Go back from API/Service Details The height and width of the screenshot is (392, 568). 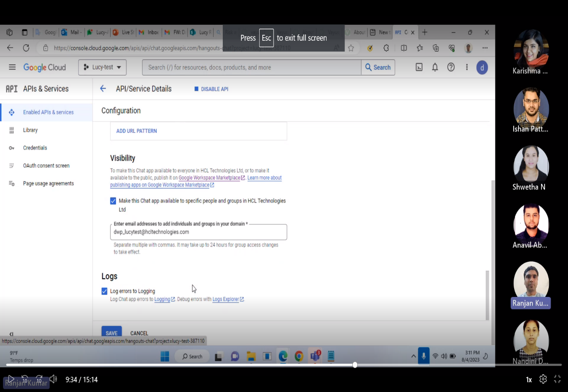[x=103, y=89]
